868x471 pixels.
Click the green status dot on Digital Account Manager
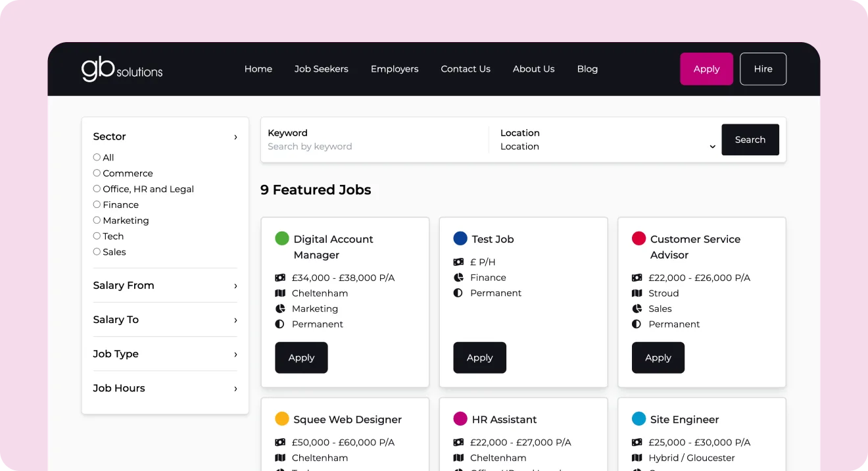pyautogui.click(x=282, y=238)
